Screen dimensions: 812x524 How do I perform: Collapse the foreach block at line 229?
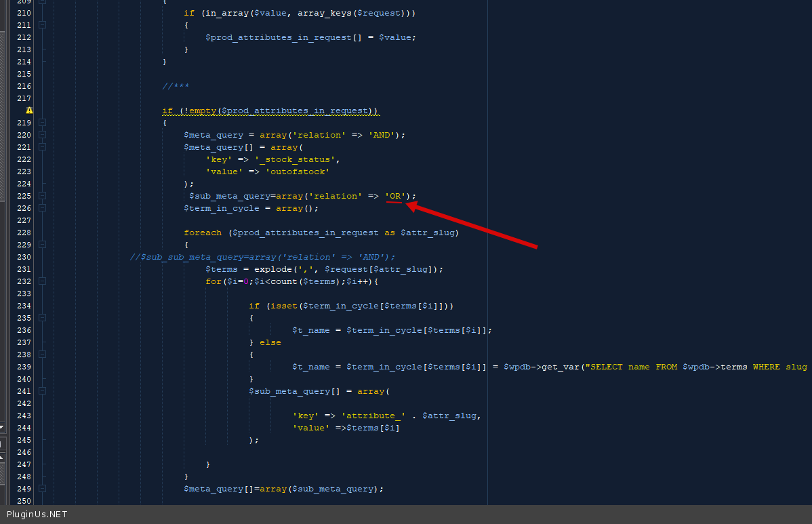[x=43, y=245]
